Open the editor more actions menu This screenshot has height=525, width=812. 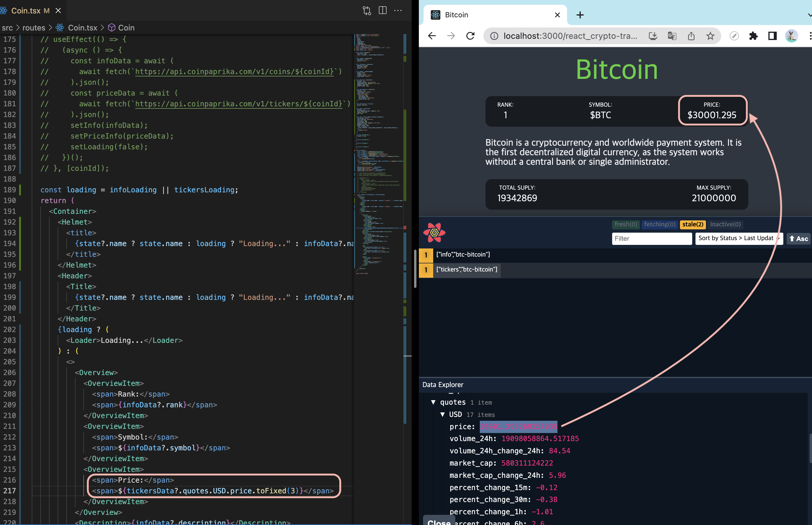(x=398, y=10)
